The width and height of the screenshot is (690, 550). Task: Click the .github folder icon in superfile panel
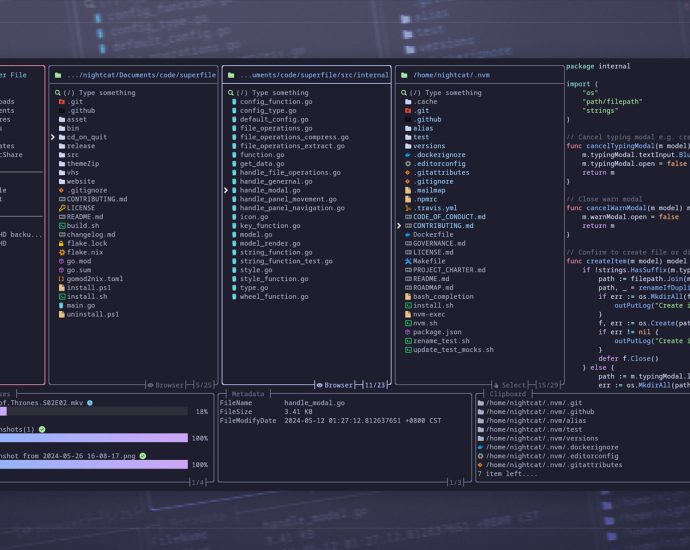pos(62,110)
